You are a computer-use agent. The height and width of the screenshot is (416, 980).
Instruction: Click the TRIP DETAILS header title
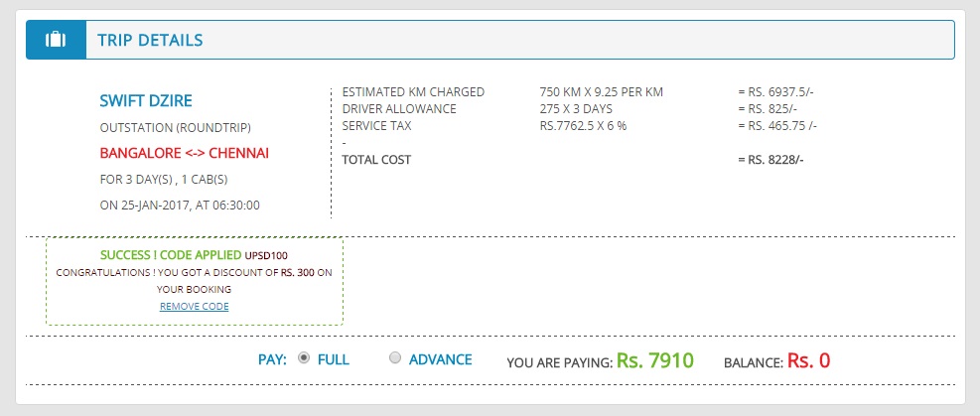(x=150, y=41)
